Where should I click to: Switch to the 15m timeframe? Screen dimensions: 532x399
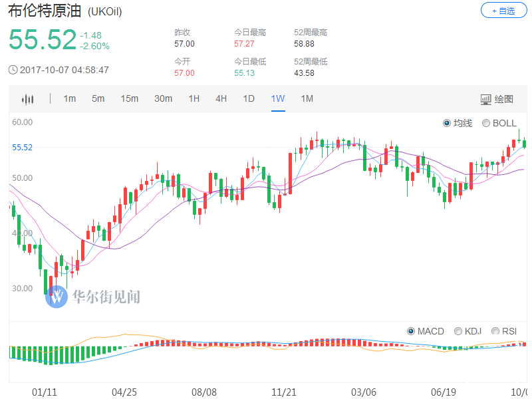coord(129,98)
